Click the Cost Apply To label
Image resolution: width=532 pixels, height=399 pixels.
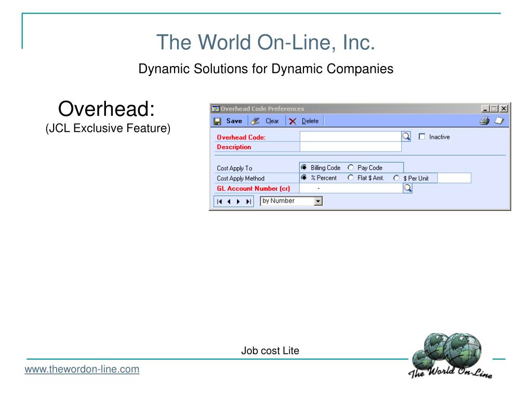click(234, 168)
